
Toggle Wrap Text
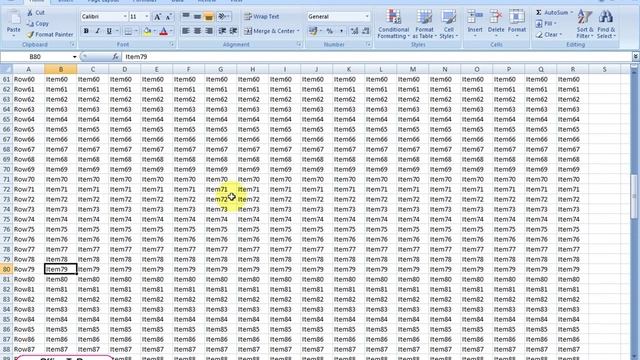tap(262, 17)
